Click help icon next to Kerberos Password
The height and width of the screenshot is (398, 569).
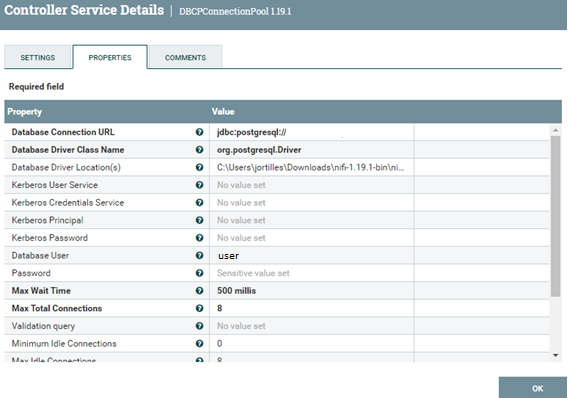199,238
